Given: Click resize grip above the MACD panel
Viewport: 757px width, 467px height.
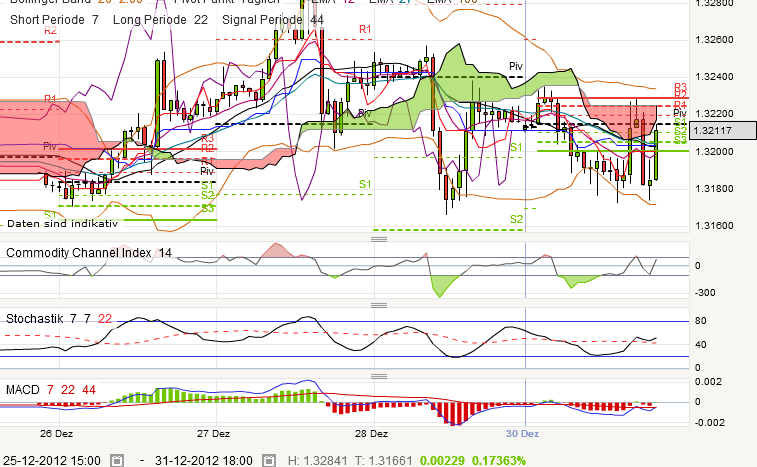Looking at the screenshot, I should (379, 375).
